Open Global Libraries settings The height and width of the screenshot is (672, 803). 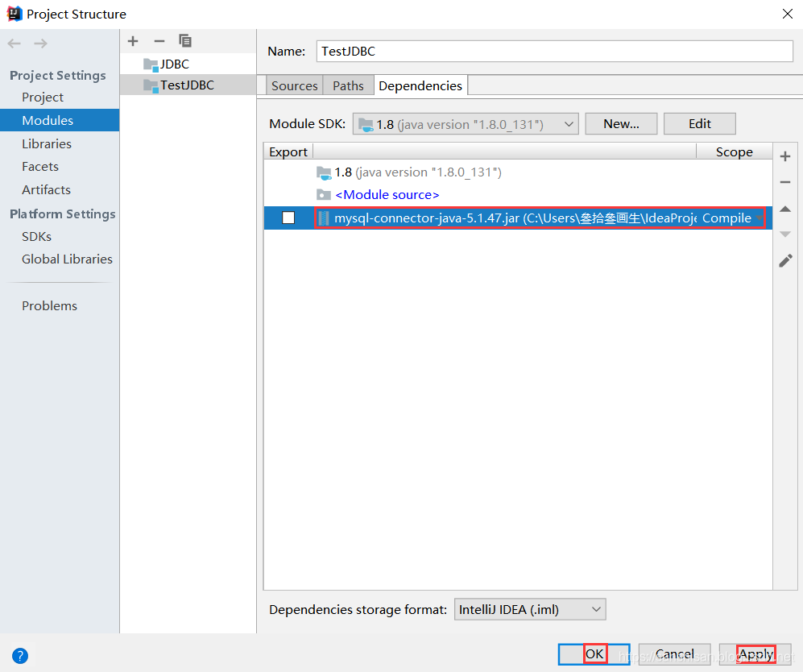click(x=67, y=259)
